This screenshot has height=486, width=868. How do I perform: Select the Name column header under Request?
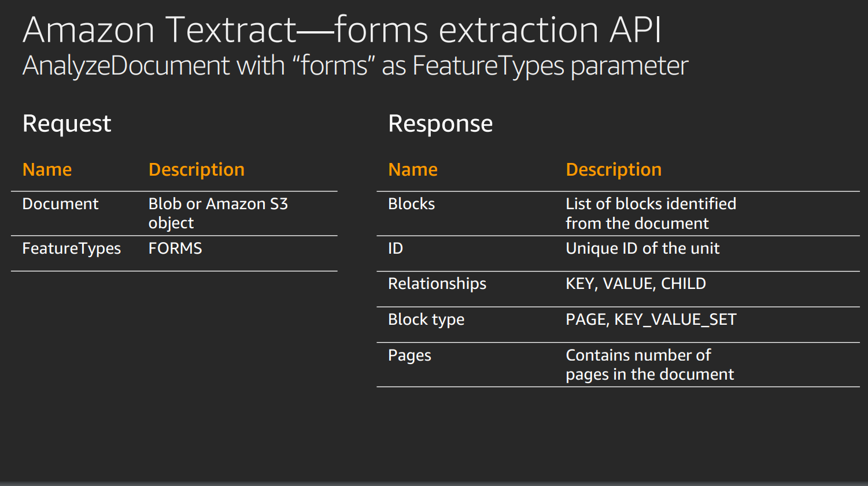[47, 169]
